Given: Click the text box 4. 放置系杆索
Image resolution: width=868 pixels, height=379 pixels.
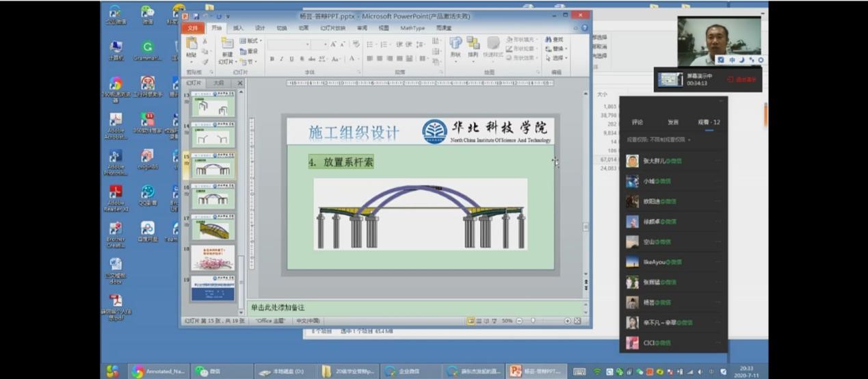Looking at the screenshot, I should [x=341, y=162].
